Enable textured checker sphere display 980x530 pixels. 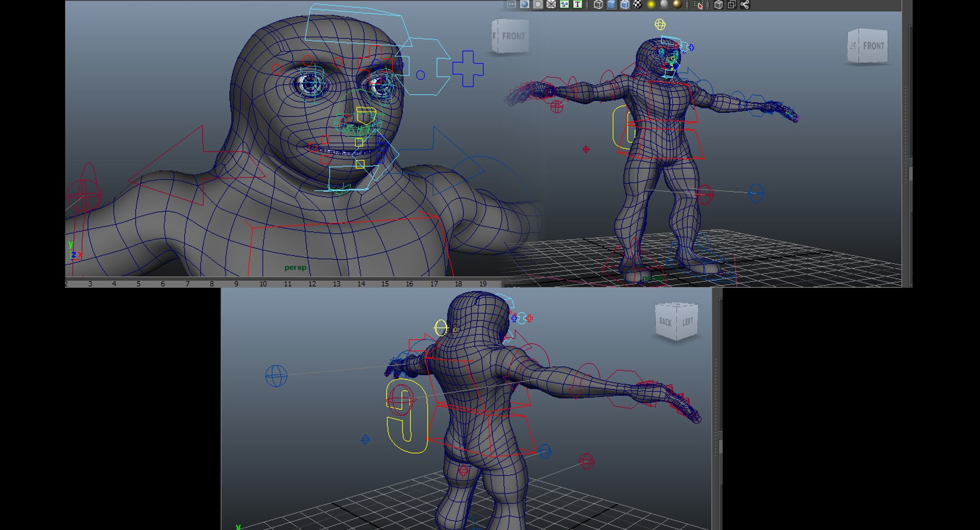638,5
